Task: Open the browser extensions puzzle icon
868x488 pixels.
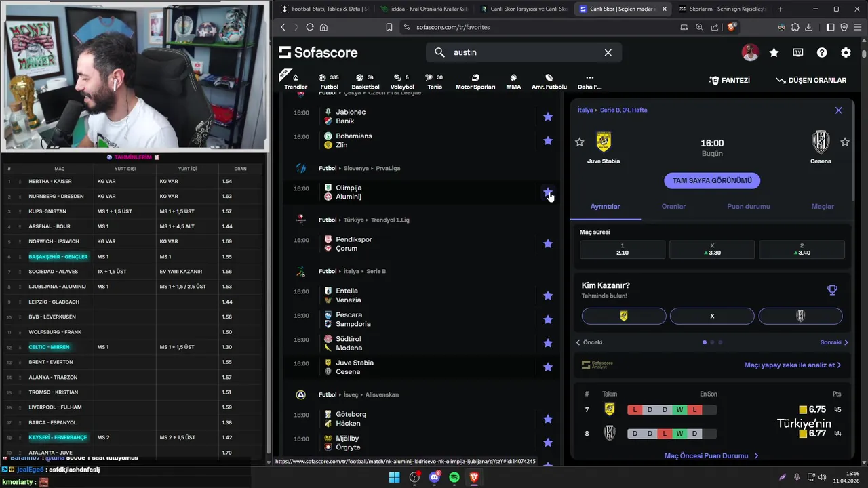Action: click(795, 27)
